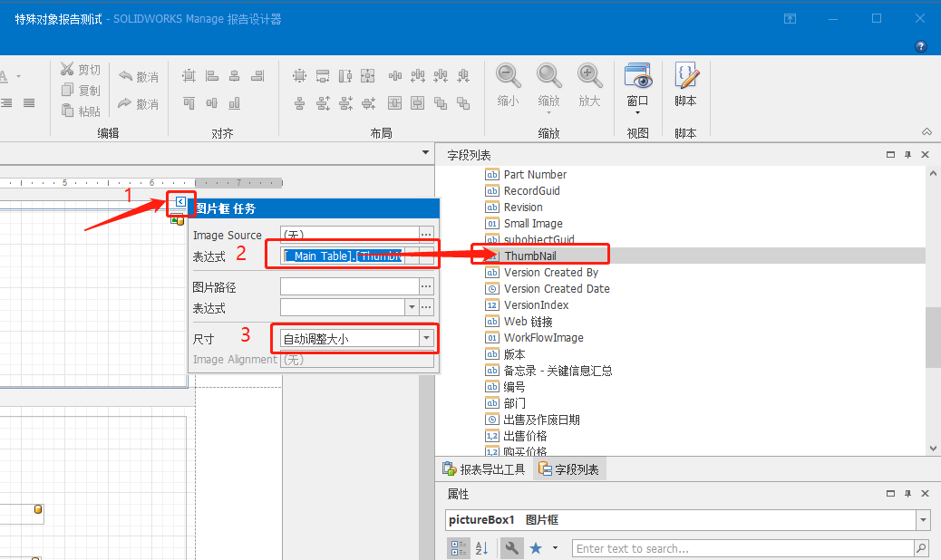Screen dimensions: 941x560
Task: Click the Properties search text field
Action: (x=742, y=548)
